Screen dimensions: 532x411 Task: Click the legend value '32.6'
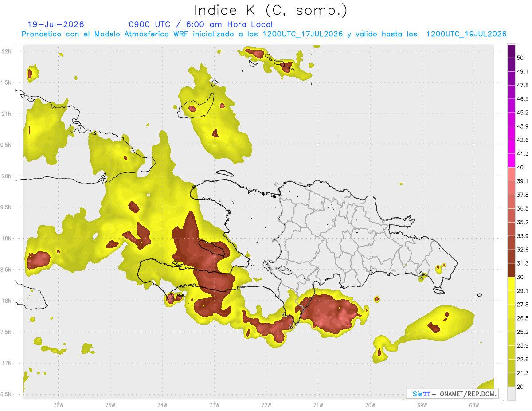(522, 250)
